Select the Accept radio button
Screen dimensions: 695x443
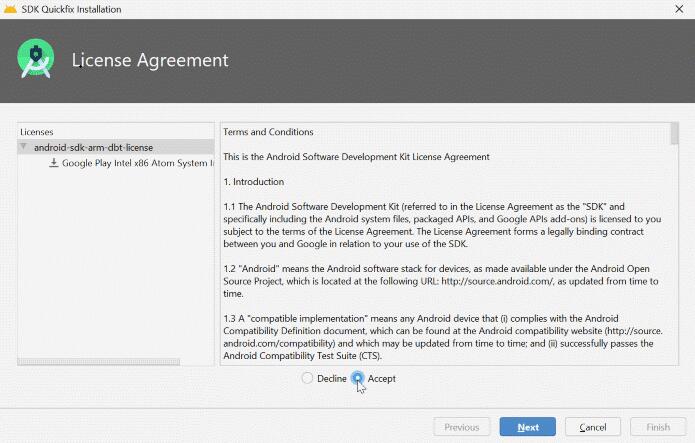coord(357,378)
